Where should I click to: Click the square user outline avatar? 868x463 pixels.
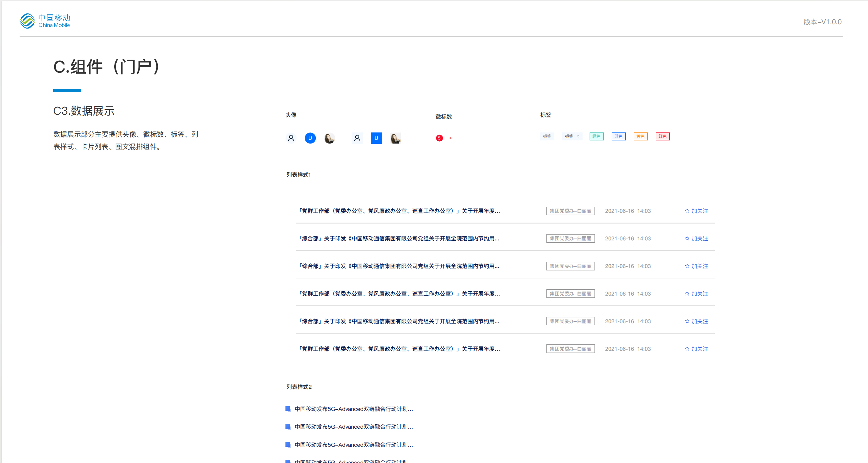point(357,138)
